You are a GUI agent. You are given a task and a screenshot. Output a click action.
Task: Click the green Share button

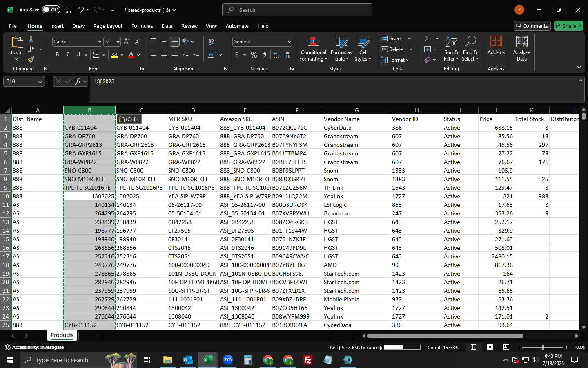pos(568,26)
